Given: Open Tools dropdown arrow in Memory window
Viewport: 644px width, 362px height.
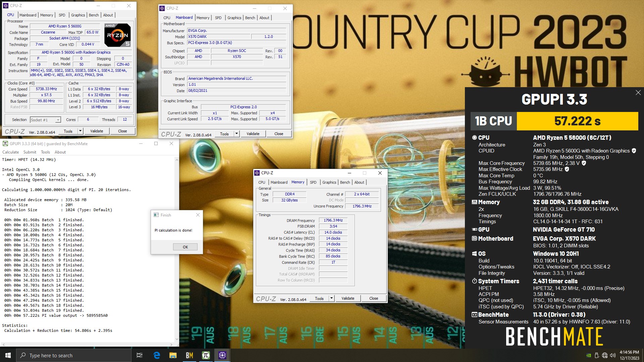Looking at the screenshot, I should 331,298.
